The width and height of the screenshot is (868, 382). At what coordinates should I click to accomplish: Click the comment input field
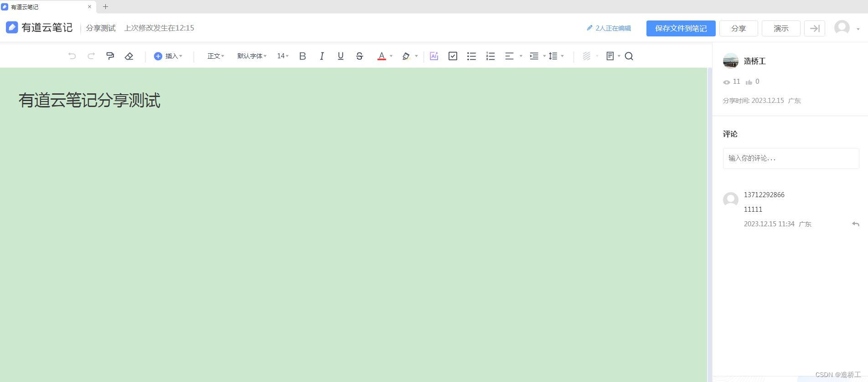tap(791, 158)
